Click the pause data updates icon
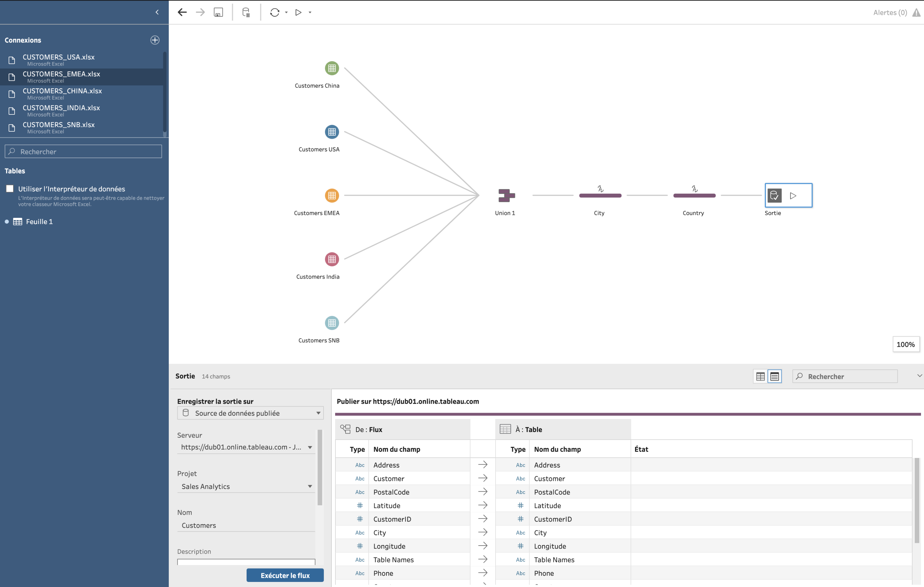 click(x=246, y=12)
